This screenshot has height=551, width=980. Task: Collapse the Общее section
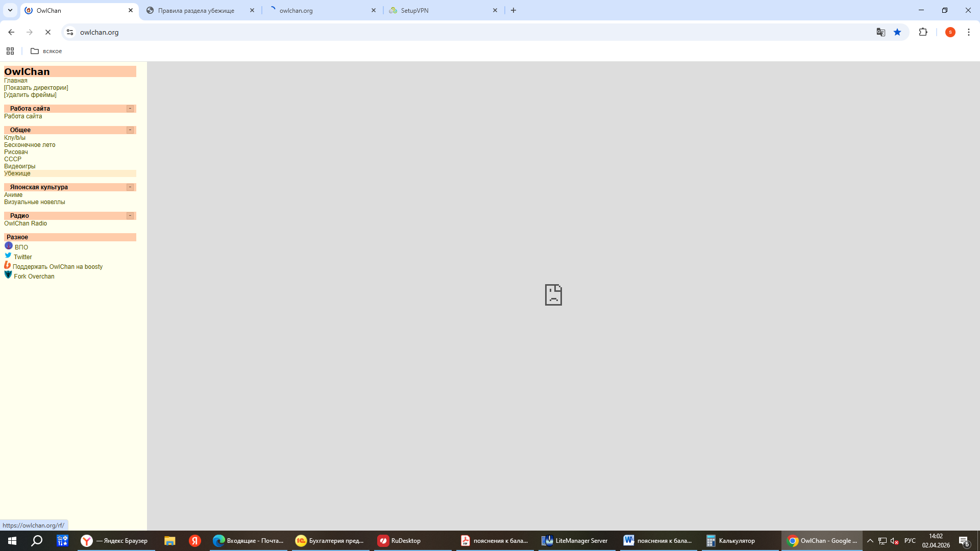coord(130,130)
